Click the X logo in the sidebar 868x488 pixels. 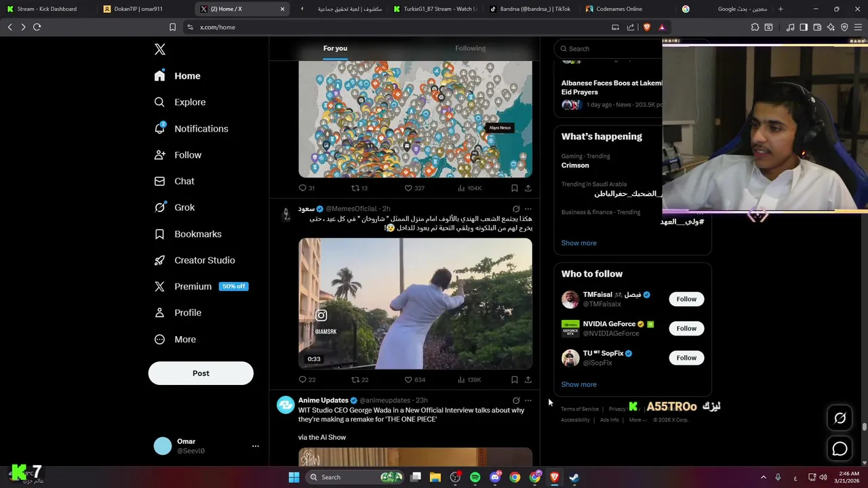(x=160, y=49)
